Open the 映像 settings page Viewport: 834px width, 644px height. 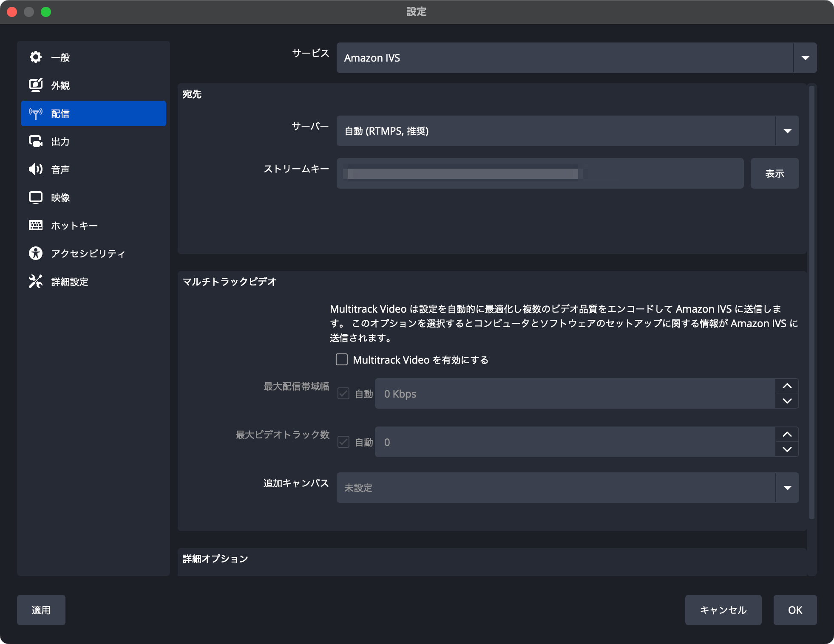point(94,198)
